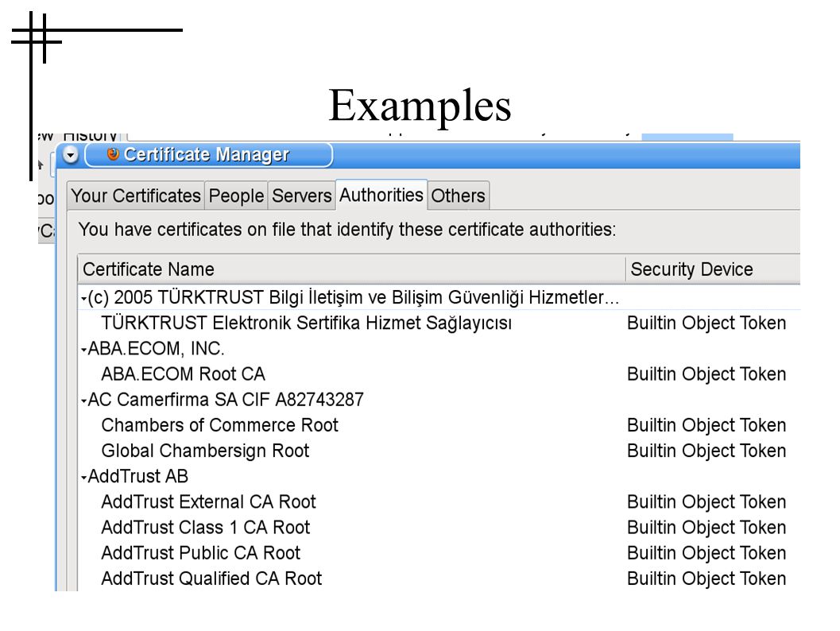Select AddTrust Class 1 CA Root certificate
Viewport: 840px width, 631px height.
click(206, 527)
